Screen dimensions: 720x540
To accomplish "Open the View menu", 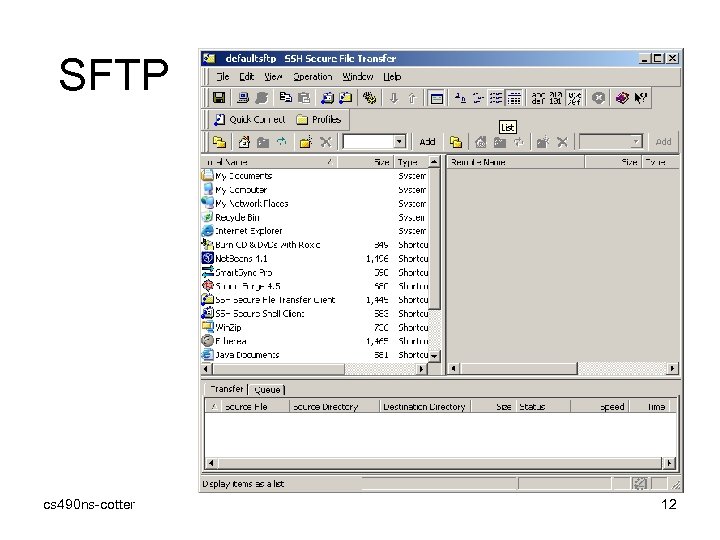I will tap(273, 77).
